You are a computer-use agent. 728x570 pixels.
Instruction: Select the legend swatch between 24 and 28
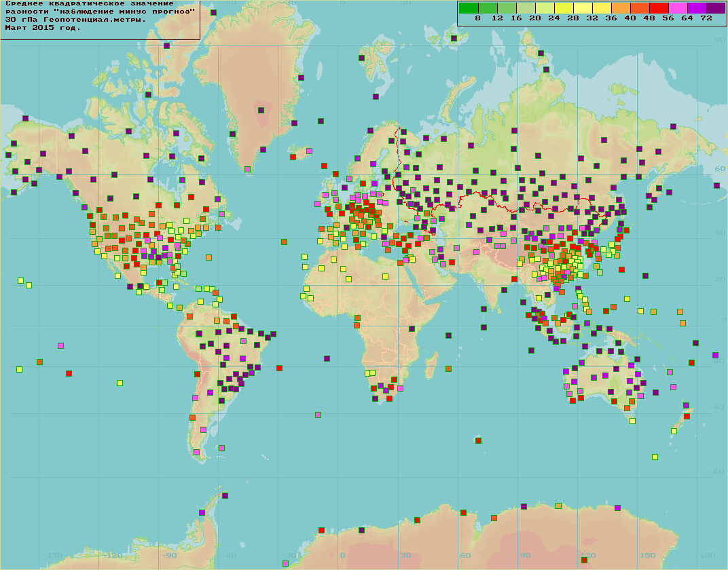[564, 7]
